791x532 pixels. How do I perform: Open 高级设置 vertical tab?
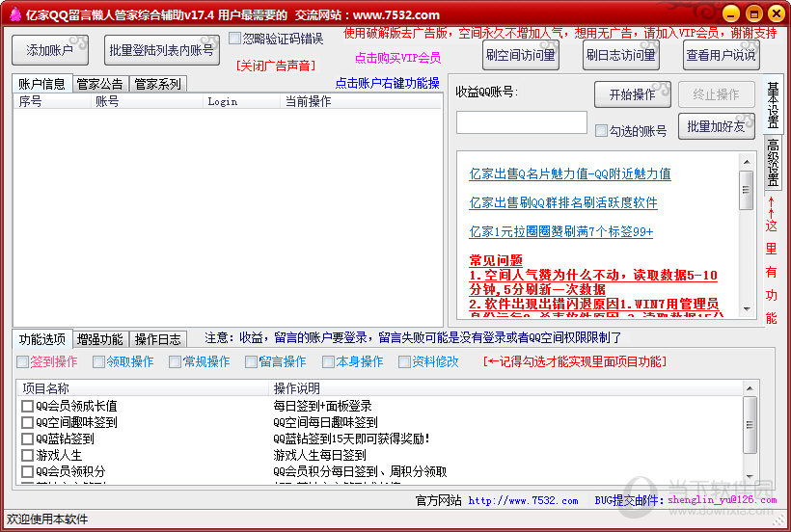click(x=773, y=162)
